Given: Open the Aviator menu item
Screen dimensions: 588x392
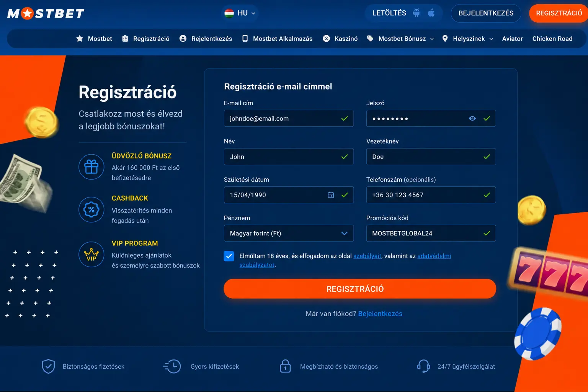Looking at the screenshot, I should click(512, 39).
